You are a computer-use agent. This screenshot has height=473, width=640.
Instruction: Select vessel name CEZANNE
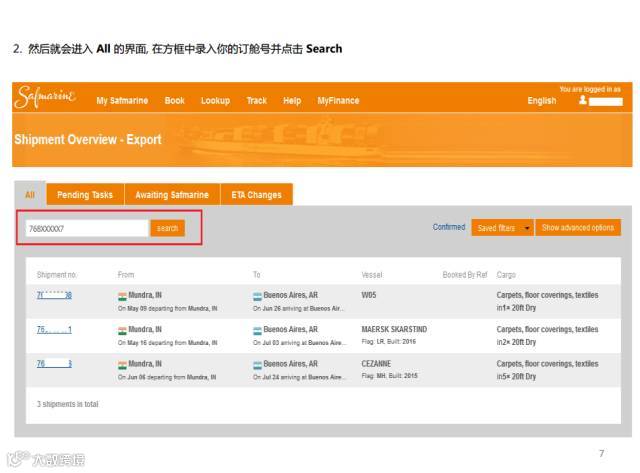click(376, 363)
